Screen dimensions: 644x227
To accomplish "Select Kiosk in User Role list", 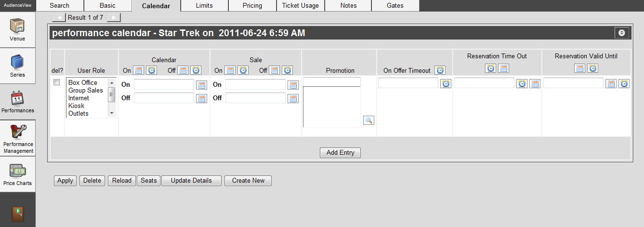I will (76, 106).
